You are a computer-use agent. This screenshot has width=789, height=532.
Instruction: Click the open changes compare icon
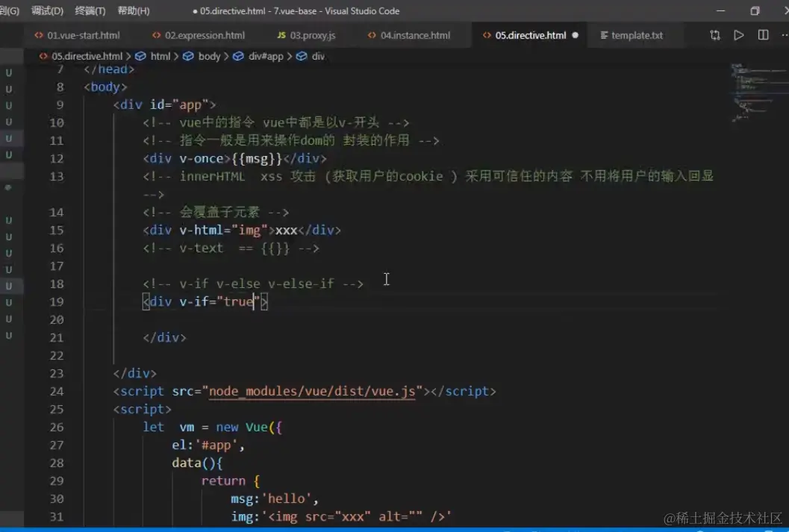pos(714,35)
